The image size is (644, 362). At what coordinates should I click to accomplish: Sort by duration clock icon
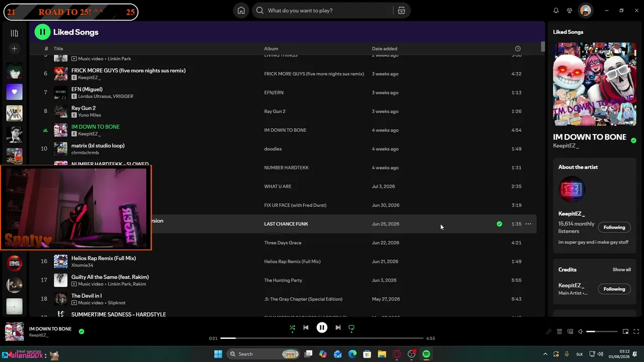(518, 49)
